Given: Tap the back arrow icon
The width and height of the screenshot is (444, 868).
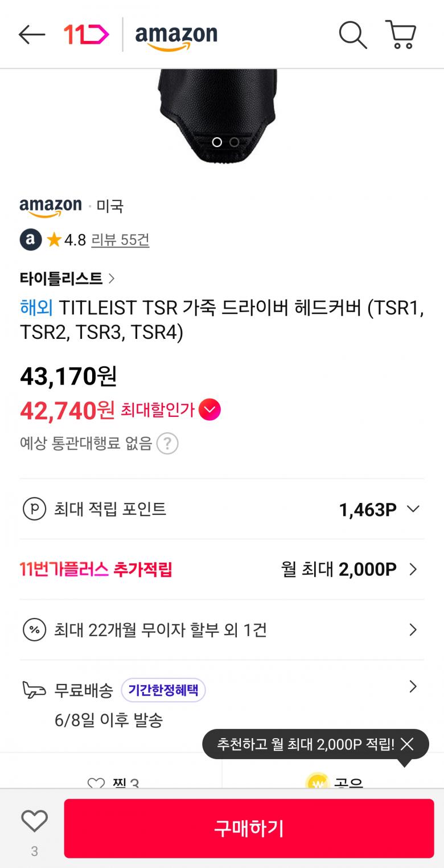Looking at the screenshot, I should pyautogui.click(x=32, y=35).
